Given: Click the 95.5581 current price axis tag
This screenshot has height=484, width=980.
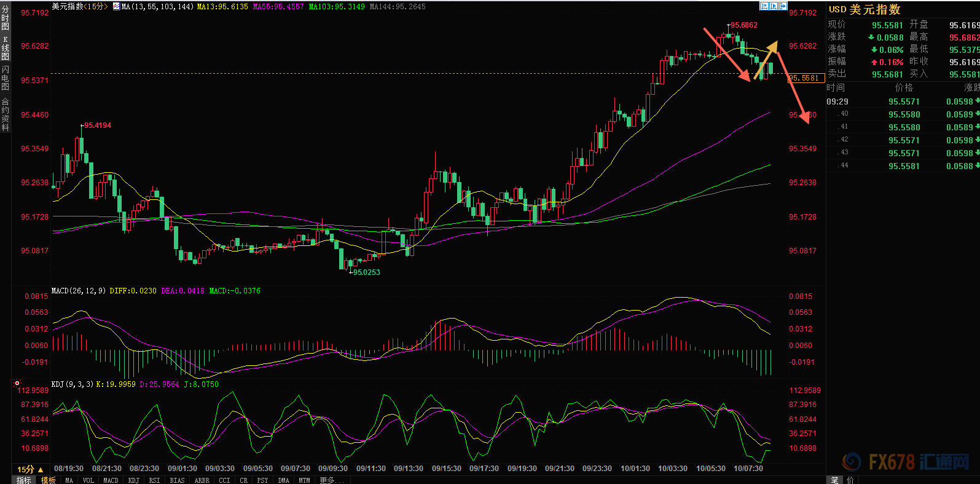Looking at the screenshot, I should (806, 78).
